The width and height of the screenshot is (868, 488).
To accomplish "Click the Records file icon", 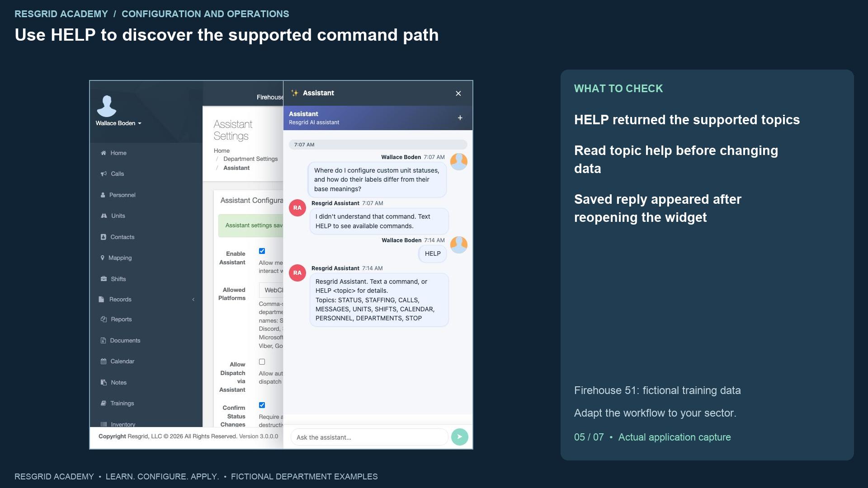I will (x=101, y=300).
